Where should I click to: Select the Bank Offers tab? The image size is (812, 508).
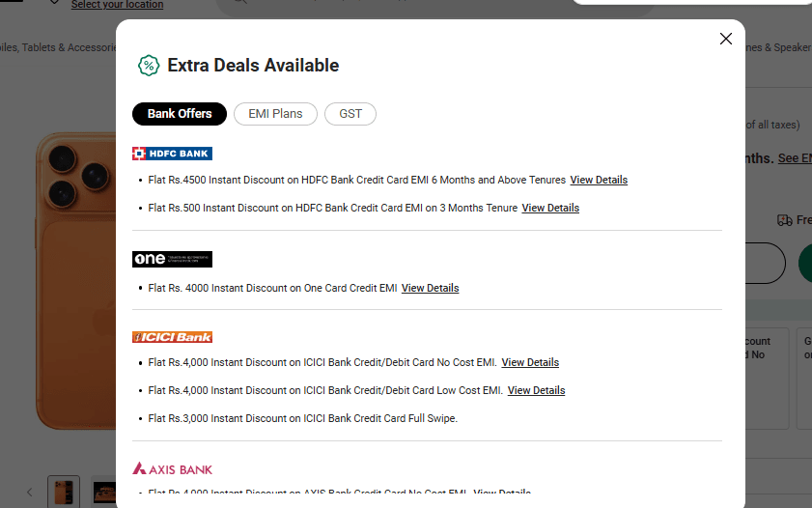coord(180,114)
